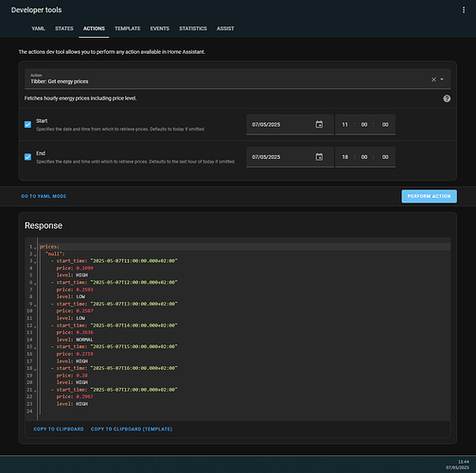The image size is (476, 473).
Task: Uncheck the End checkbox
Action: pyautogui.click(x=27, y=157)
